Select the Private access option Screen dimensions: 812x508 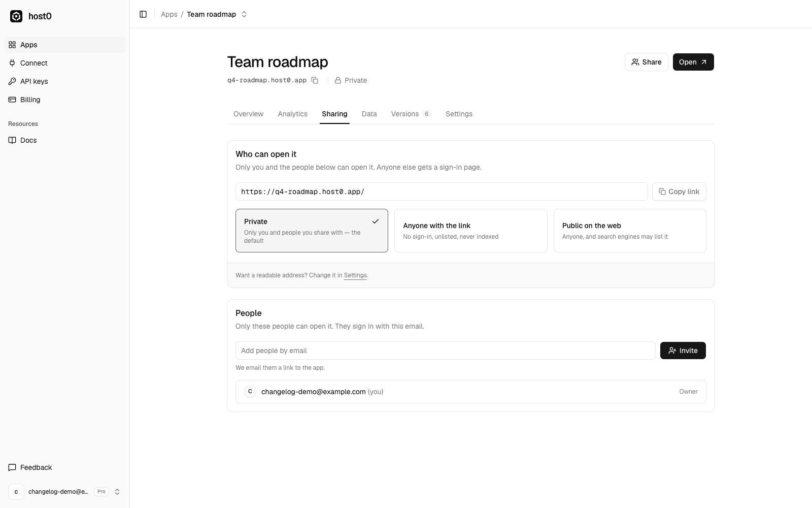(x=312, y=231)
